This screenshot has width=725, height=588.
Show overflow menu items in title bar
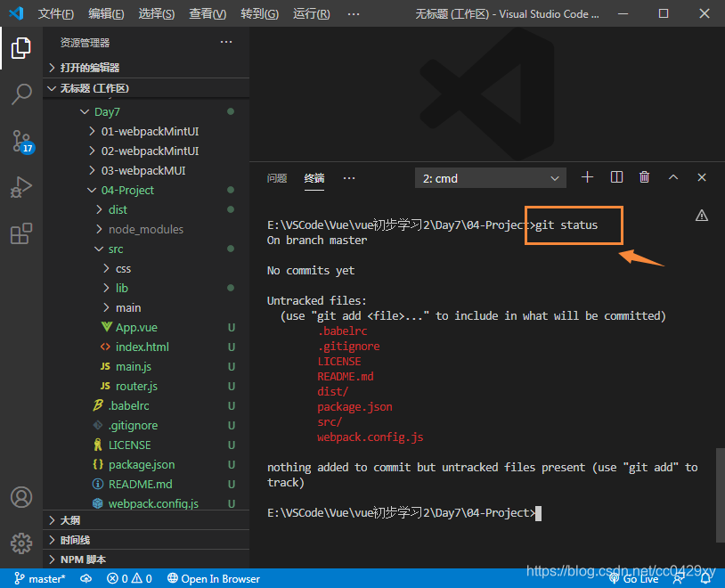pyautogui.click(x=354, y=14)
